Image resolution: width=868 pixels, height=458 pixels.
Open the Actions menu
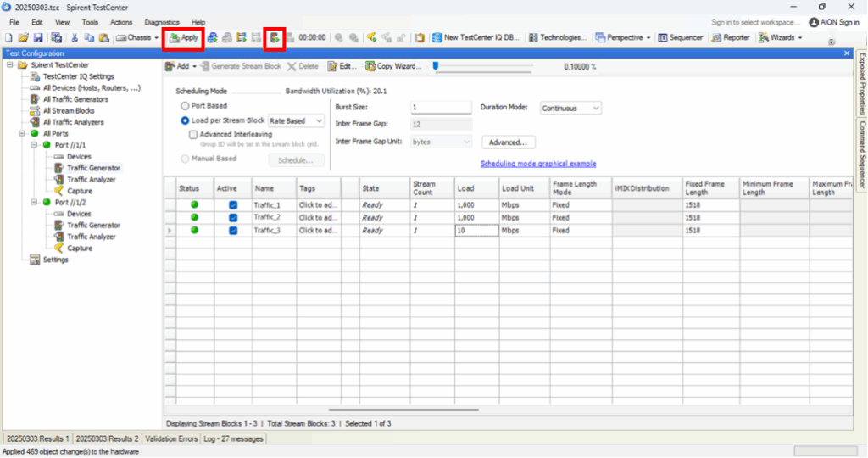(x=121, y=22)
